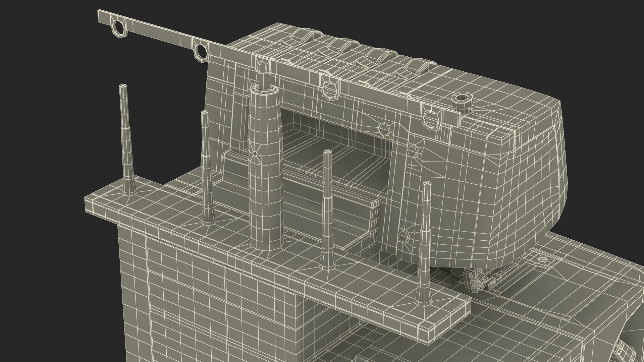Select the thread guide bar's left end
Image resolution: width=644 pixels, height=362 pixels.
click(104, 17)
